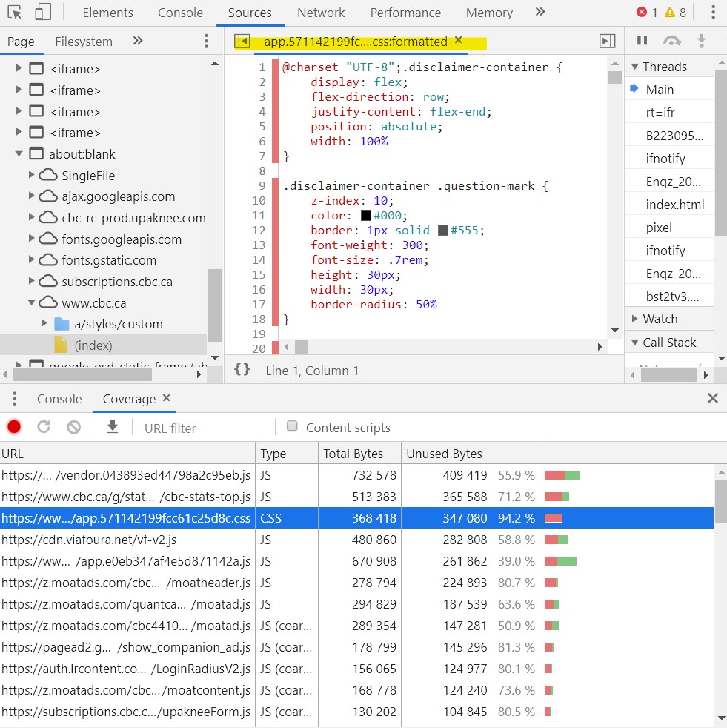
Task: Select the (index) file in tree
Action: coord(93,345)
